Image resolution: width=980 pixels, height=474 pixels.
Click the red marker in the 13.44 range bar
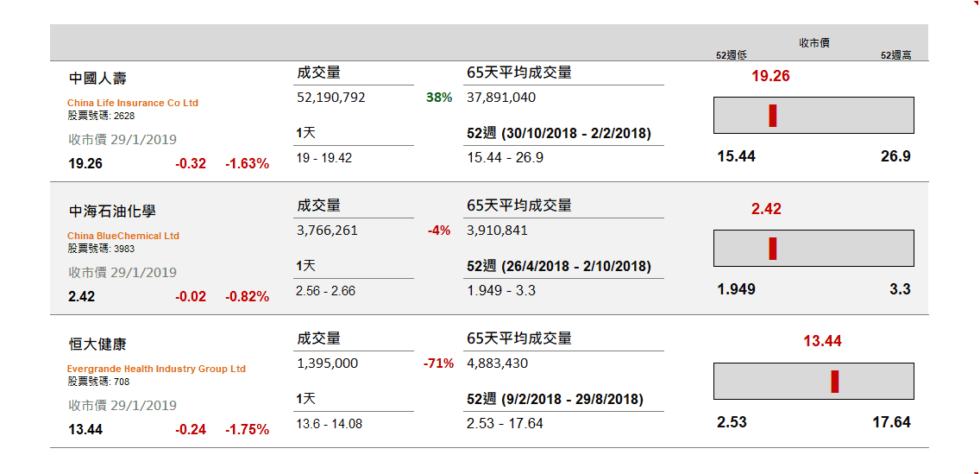834,382
